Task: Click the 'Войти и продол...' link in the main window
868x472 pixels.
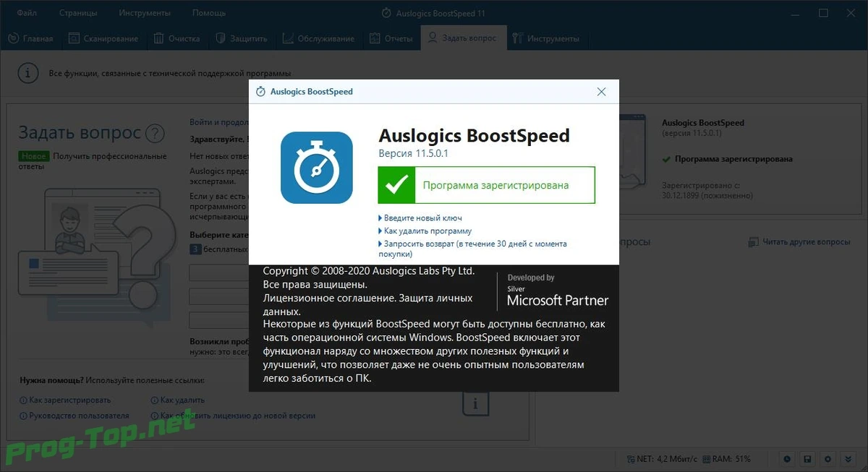Action: point(219,122)
